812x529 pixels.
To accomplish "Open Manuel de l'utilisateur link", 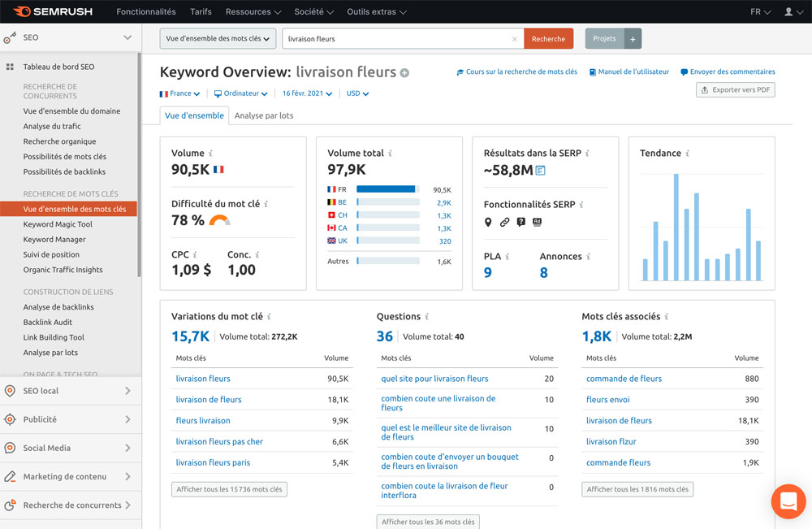I will pos(629,72).
